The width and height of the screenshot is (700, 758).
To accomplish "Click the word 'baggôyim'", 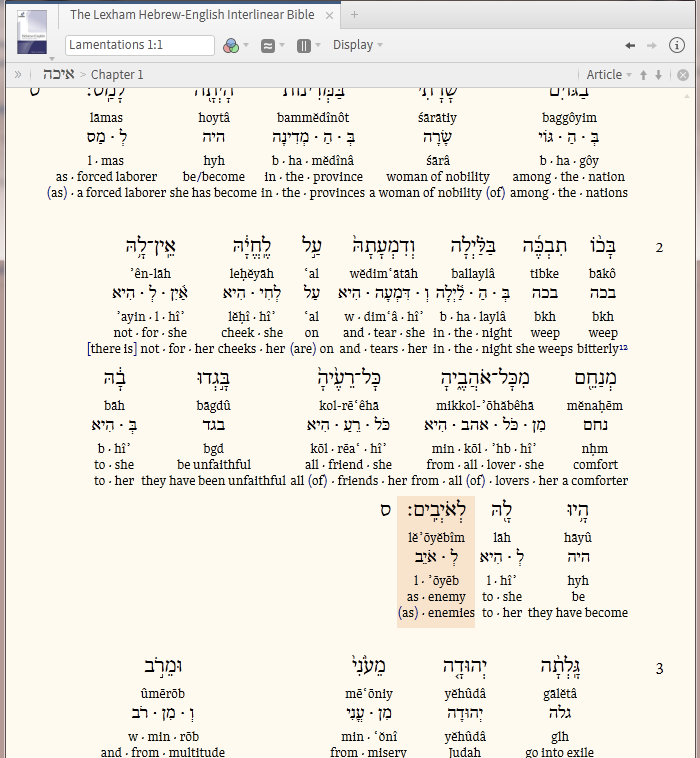I will coord(569,117).
